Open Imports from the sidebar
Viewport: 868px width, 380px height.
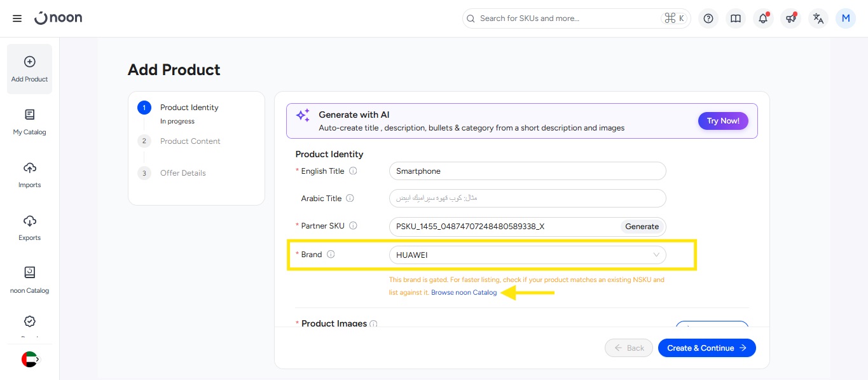coord(29,174)
